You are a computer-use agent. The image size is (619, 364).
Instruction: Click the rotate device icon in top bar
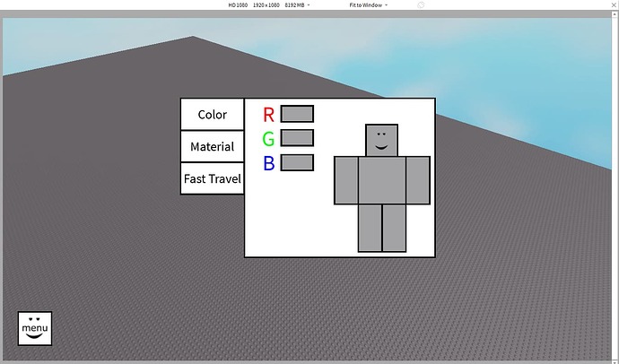pos(421,5)
